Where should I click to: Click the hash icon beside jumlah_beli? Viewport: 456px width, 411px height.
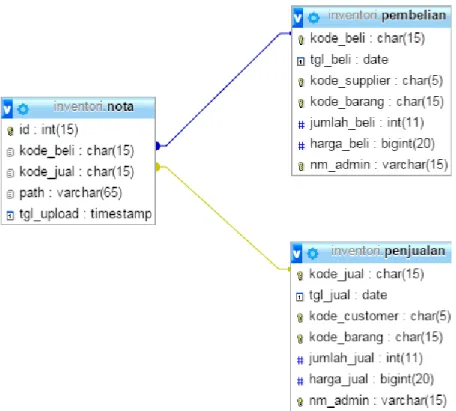(301, 124)
